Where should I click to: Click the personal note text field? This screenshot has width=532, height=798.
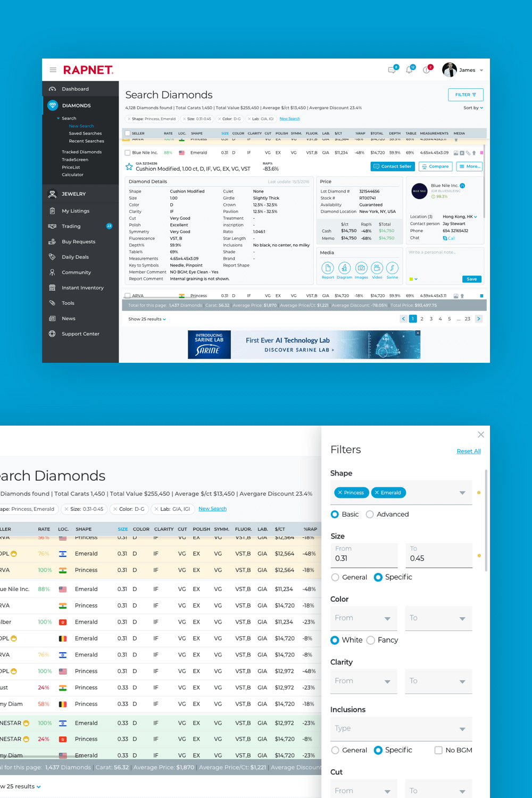click(445, 261)
